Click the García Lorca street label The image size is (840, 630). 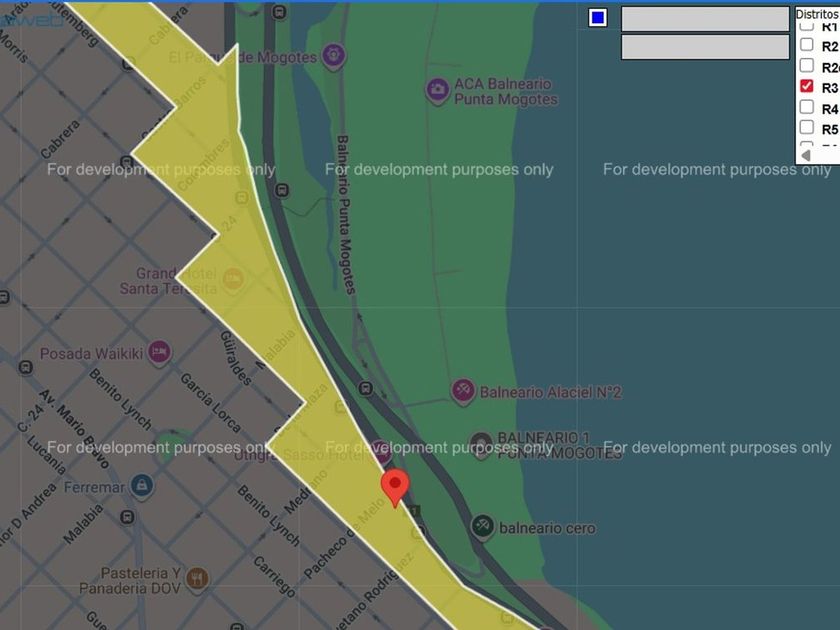tap(211, 403)
